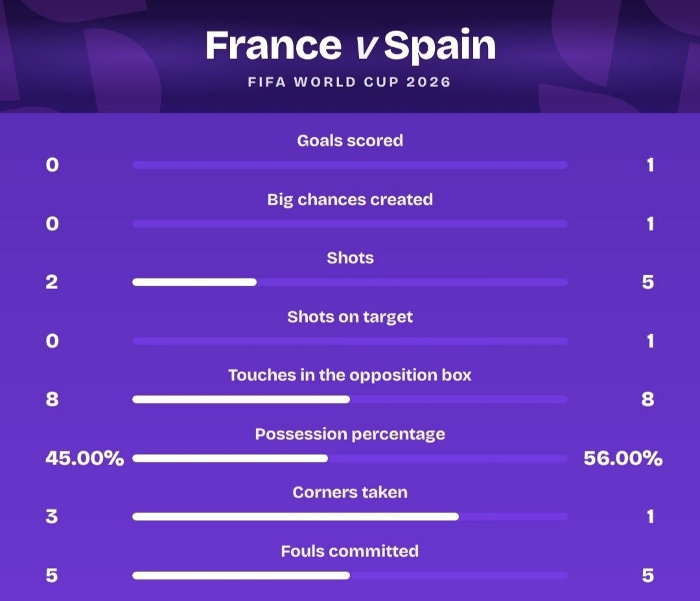This screenshot has width=700, height=601.
Task: Click the Goals scored stat bar
Action: 350,165
